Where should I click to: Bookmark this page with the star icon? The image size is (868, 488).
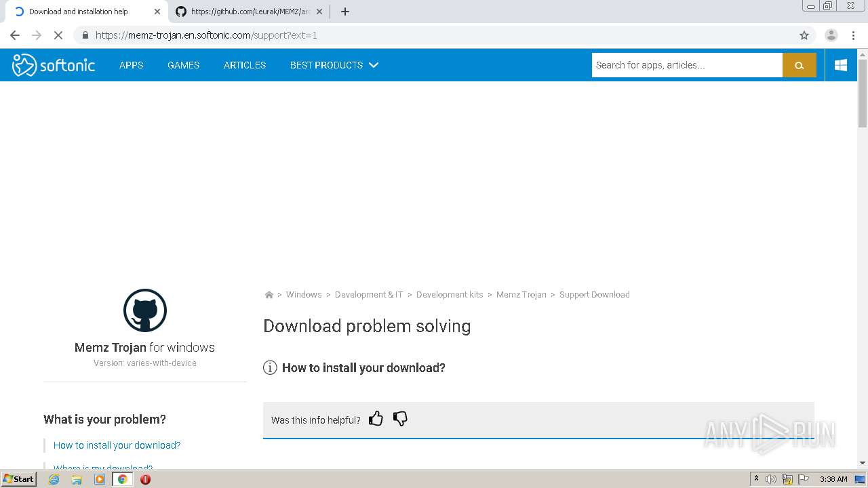804,35
